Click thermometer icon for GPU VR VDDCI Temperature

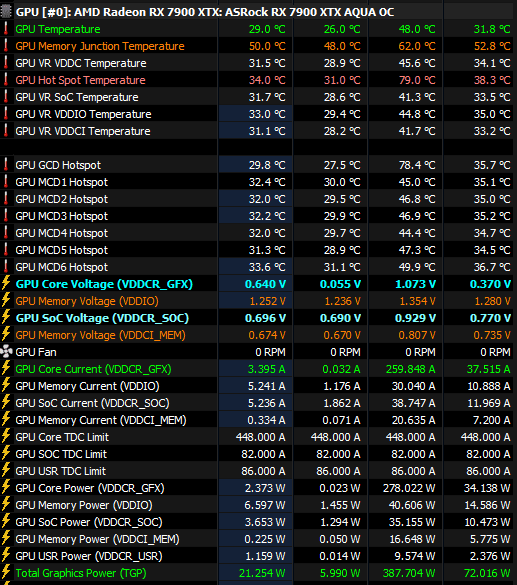click(x=6, y=131)
